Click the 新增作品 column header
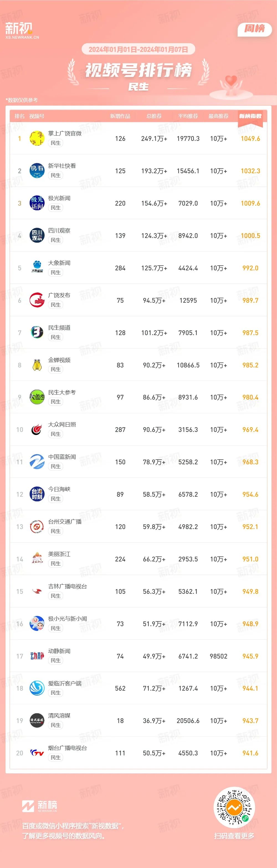Image resolution: width=277 pixels, height=868 pixels. point(120,116)
